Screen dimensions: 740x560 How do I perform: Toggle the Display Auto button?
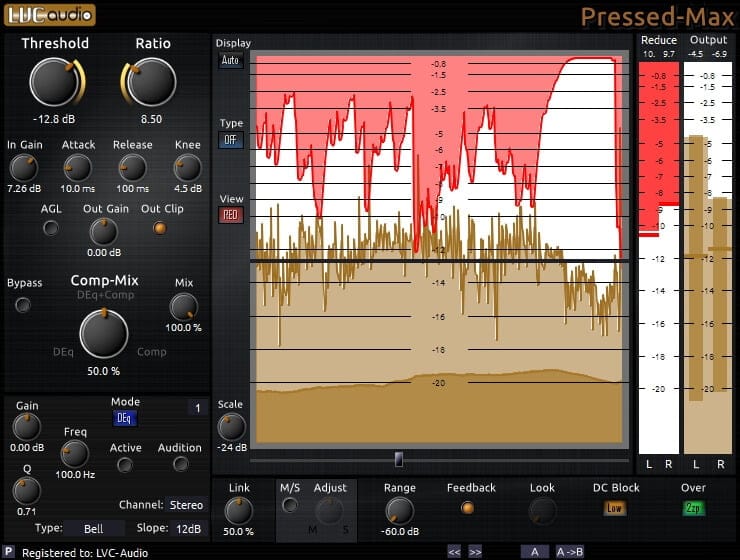230,60
